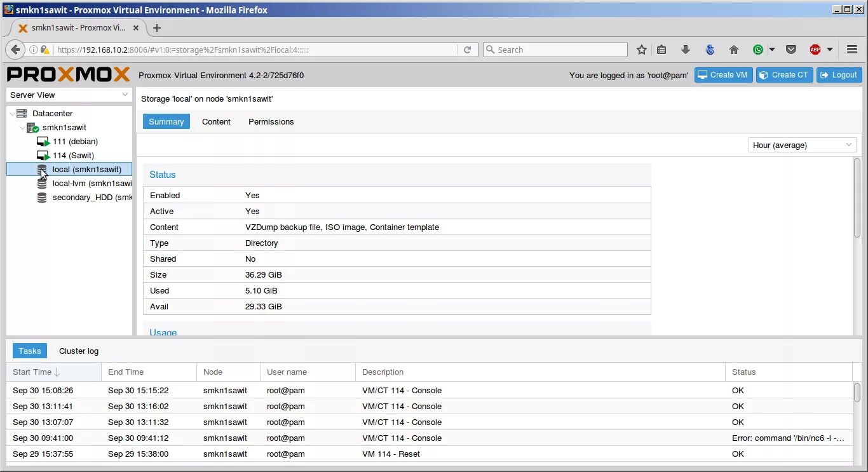Switch to the Cluster log tab
Image resolution: width=868 pixels, height=472 pixels.
click(x=79, y=351)
